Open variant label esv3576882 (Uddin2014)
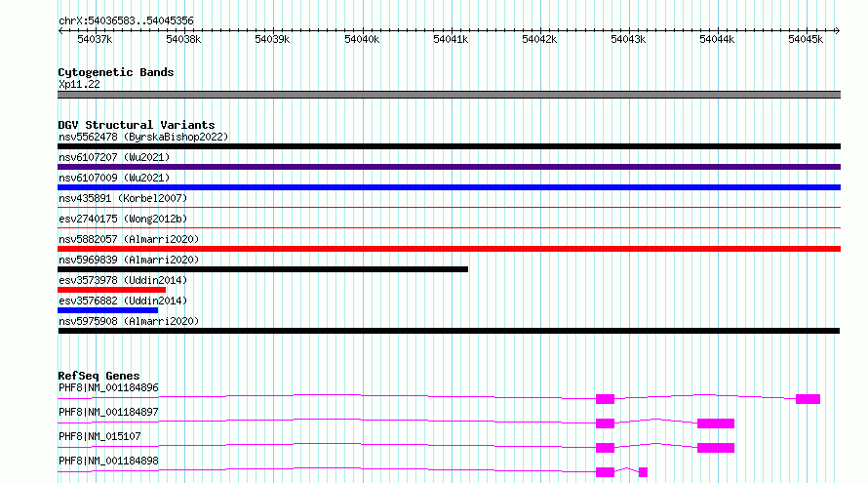The height and width of the screenshot is (483, 868). 123,301
